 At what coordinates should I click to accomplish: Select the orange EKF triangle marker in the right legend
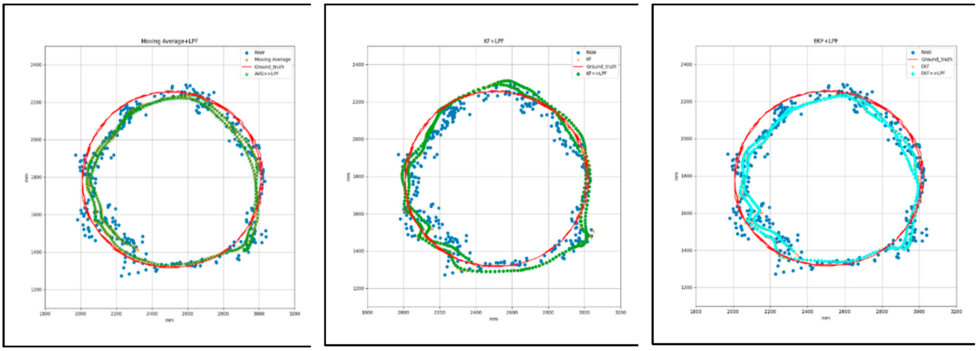[913, 67]
